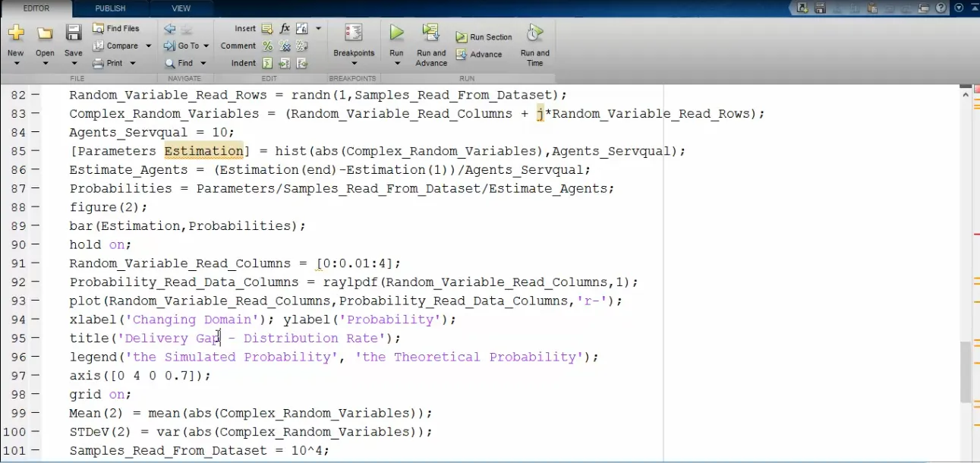
Task: Set breakpoint at line 99 dash
Action: 36,414
